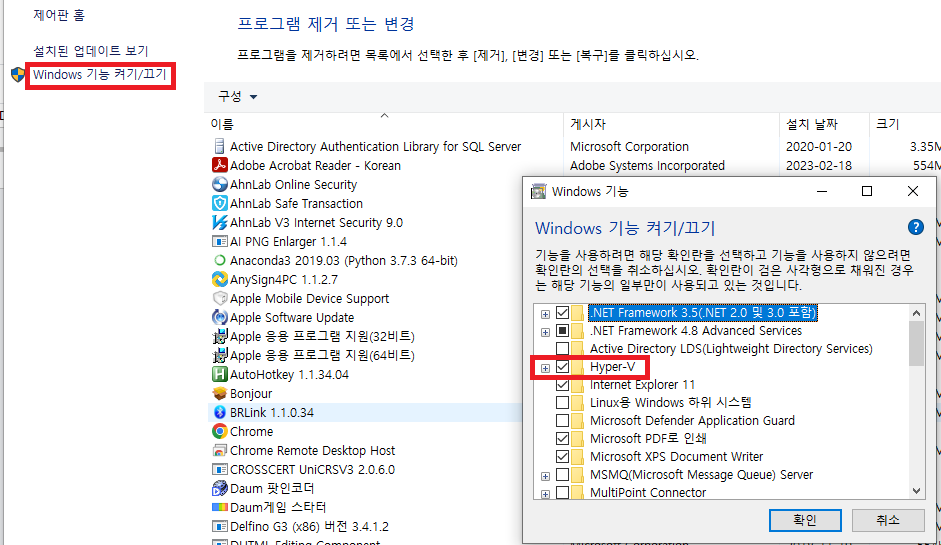Enable Linux용 Windows 하위 시스템 checkbox
941x545 pixels.
pos(562,403)
